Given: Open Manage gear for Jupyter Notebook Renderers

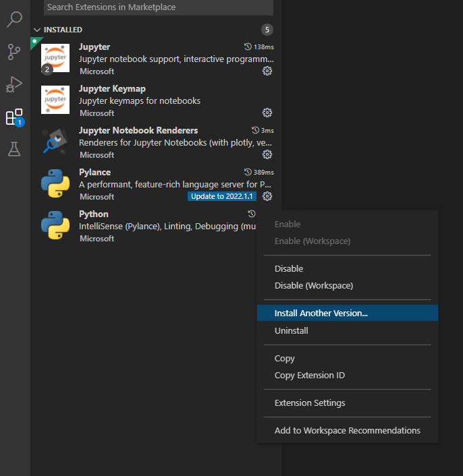Looking at the screenshot, I should point(267,154).
